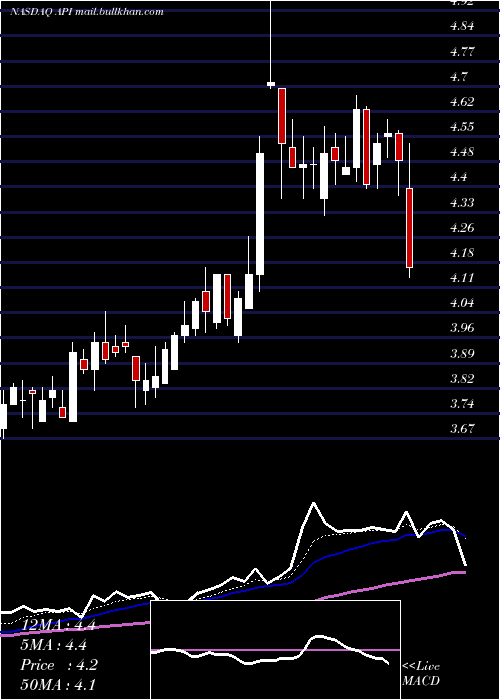500x700 pixels.
Task: Click the MACD inset chart panel
Action: click(x=275, y=650)
